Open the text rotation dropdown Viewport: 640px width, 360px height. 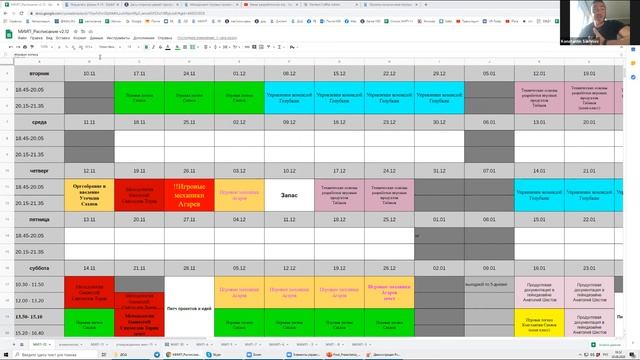[x=236, y=47]
